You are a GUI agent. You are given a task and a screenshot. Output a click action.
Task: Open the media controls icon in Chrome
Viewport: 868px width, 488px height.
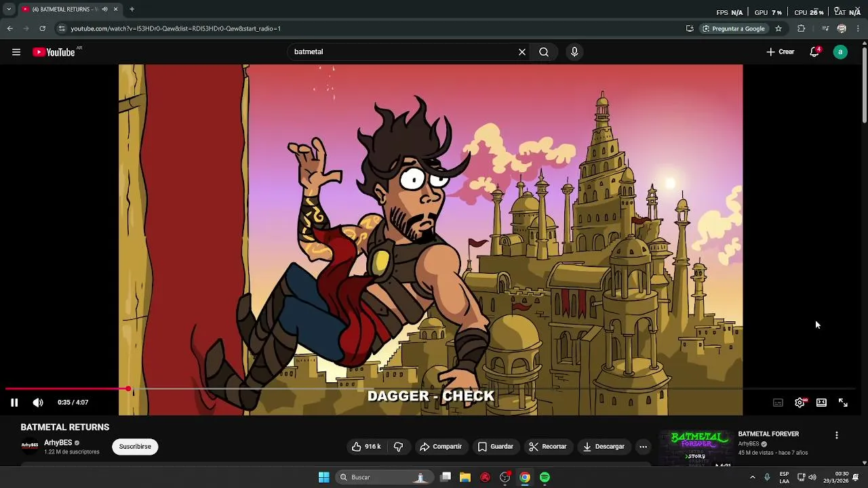point(825,28)
